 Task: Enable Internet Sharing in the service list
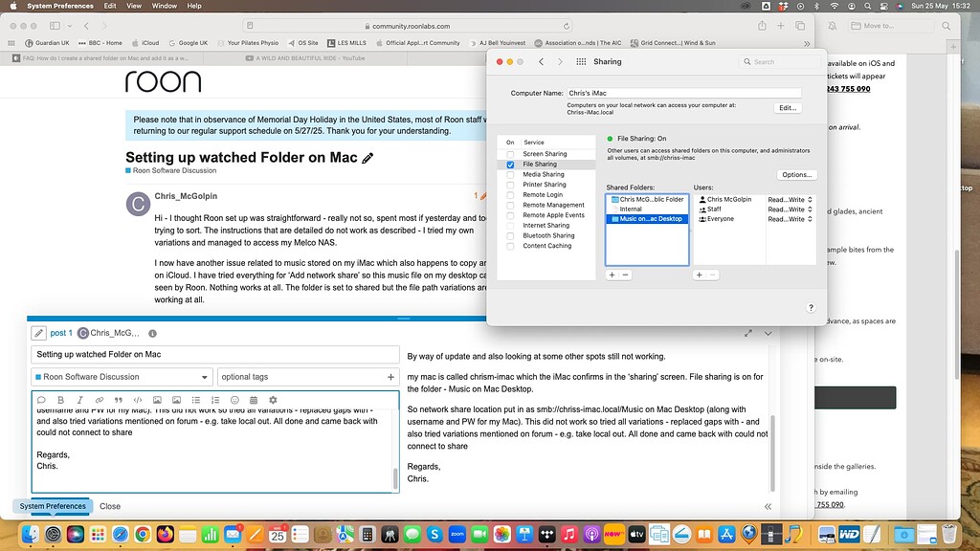tap(509, 226)
